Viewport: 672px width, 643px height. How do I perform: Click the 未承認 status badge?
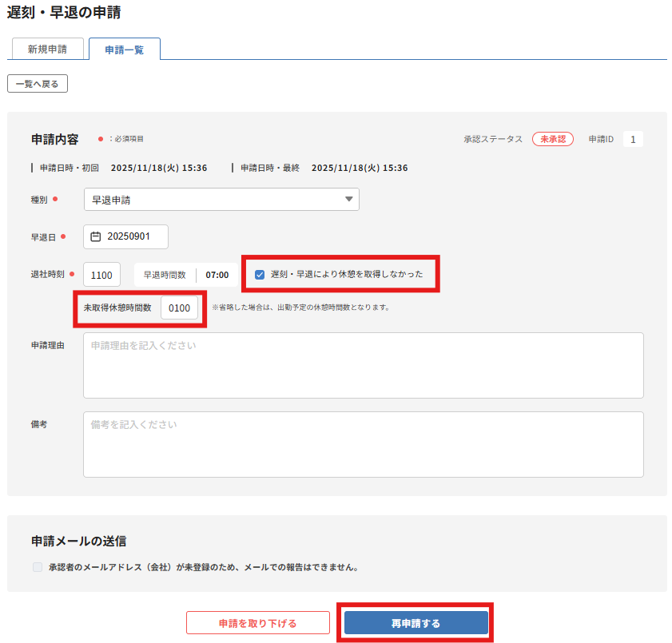552,139
